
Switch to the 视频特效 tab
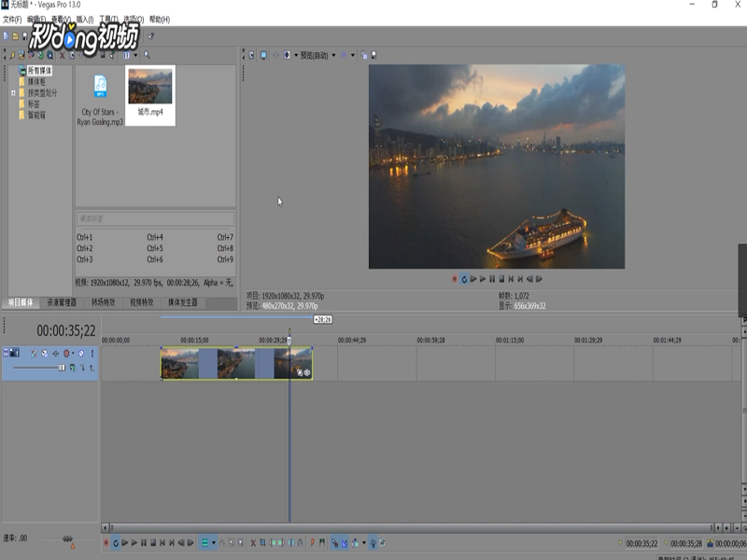tap(142, 302)
